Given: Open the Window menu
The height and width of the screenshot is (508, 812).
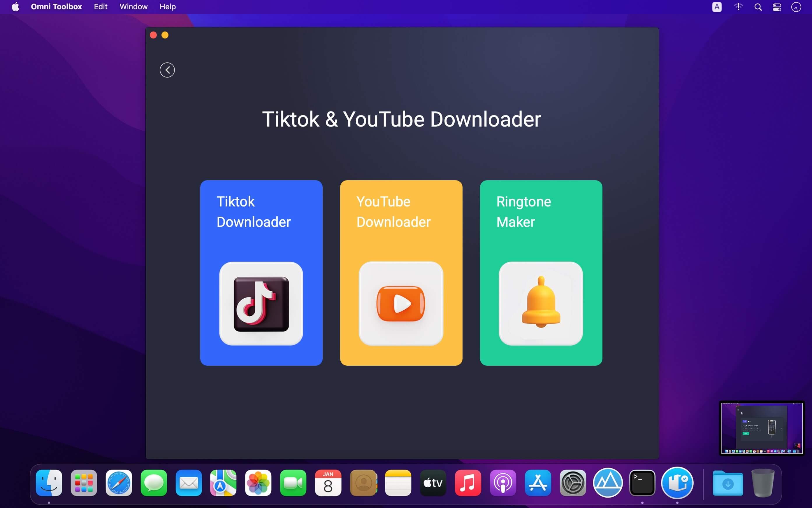Looking at the screenshot, I should [x=133, y=6].
